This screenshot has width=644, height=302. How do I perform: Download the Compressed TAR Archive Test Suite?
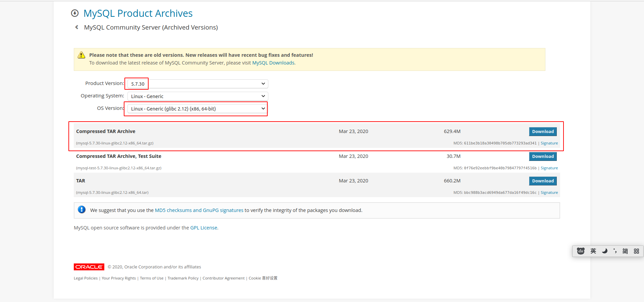click(543, 156)
